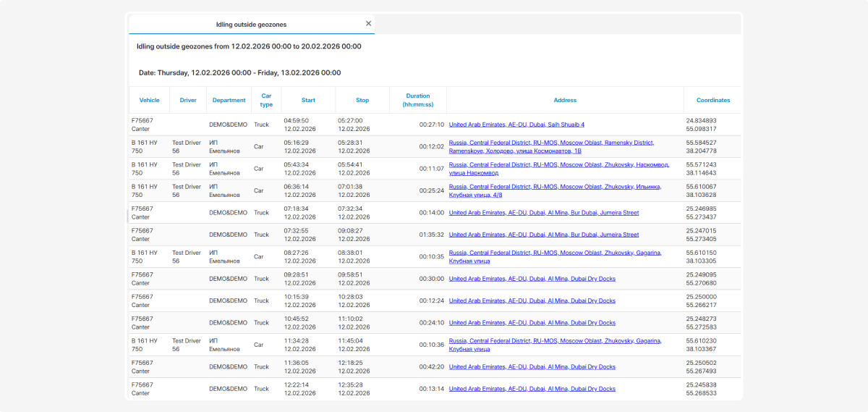868x412 pixels.
Task: Click the Coordinates column header
Action: tap(712, 101)
